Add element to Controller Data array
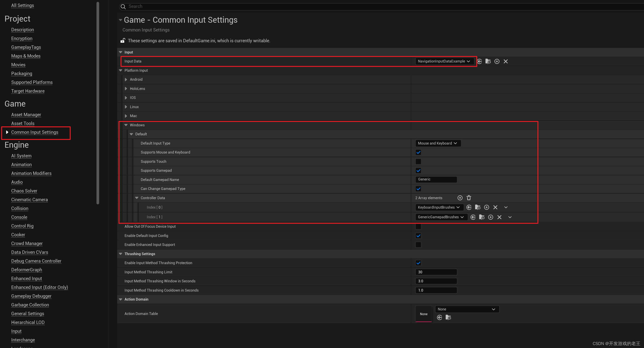This screenshot has width=644, height=348. coord(460,198)
